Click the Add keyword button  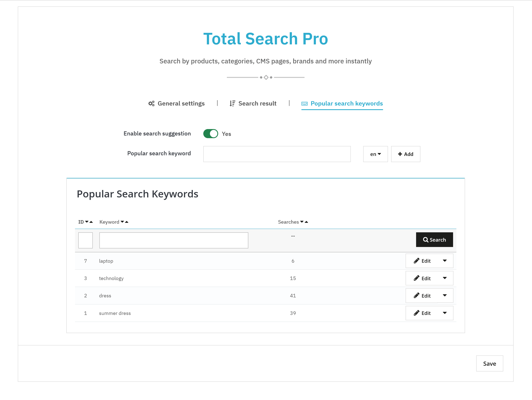tap(406, 154)
